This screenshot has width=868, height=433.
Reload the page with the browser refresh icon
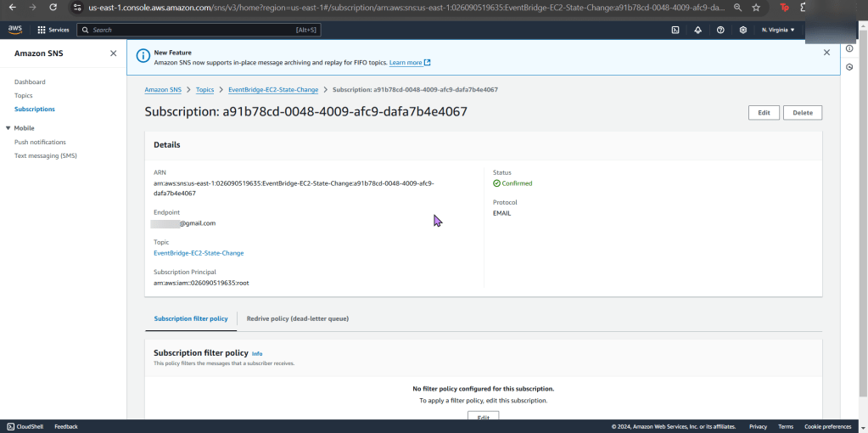53,7
